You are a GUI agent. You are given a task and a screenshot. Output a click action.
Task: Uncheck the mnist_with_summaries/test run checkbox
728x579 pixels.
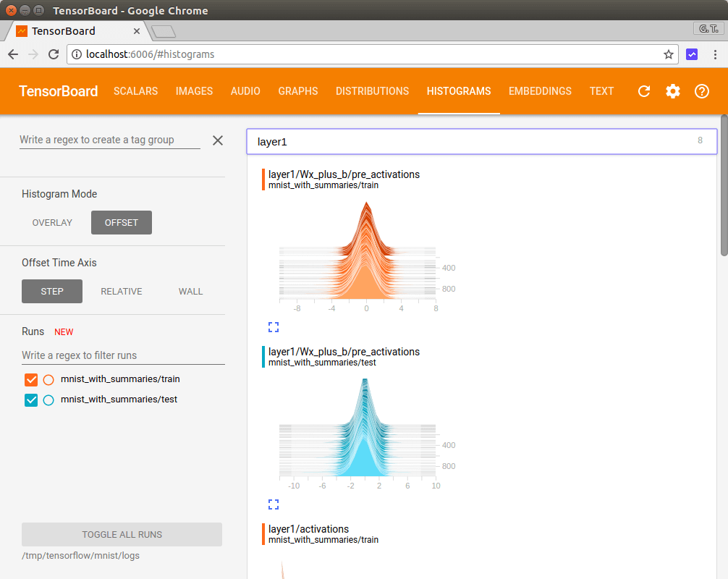pos(31,400)
